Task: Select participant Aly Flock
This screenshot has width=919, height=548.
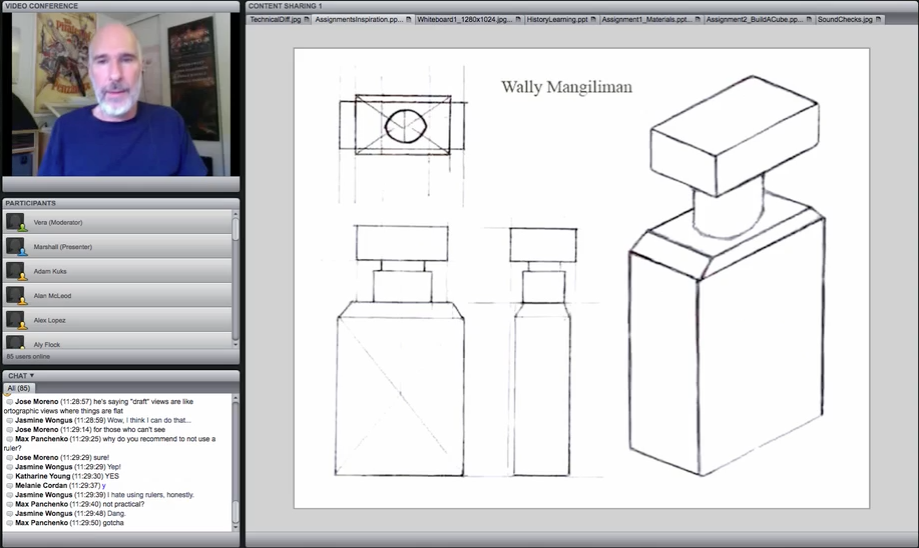Action: click(117, 341)
